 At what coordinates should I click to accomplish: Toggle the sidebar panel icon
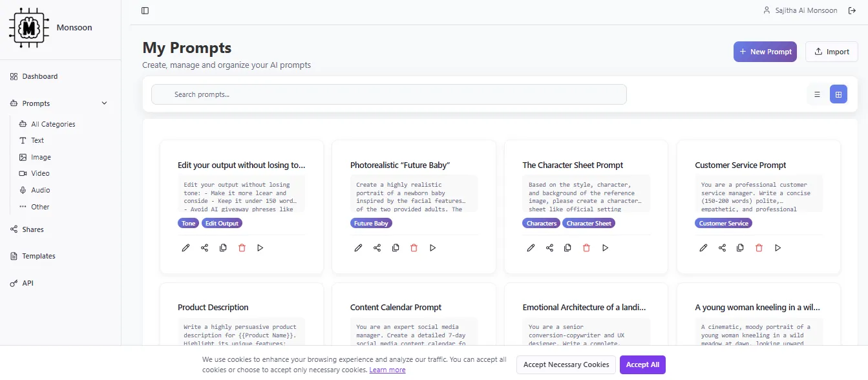point(145,10)
